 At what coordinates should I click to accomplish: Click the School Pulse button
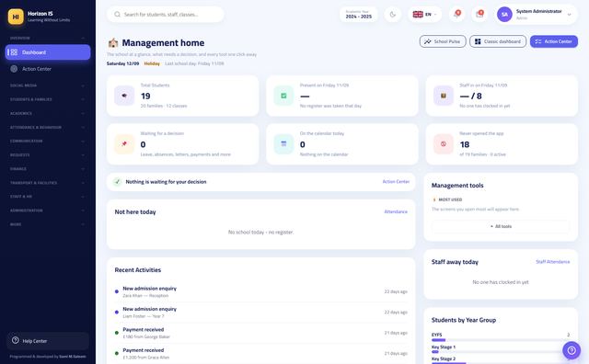point(443,41)
